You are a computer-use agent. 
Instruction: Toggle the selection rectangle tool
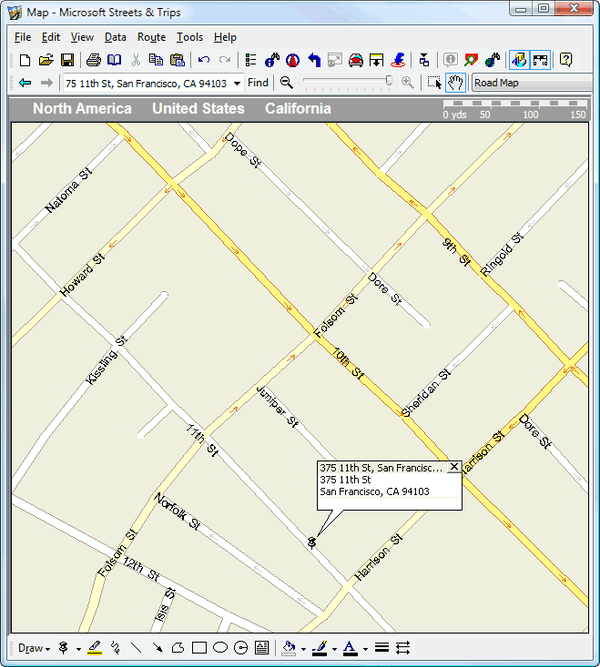[434, 83]
